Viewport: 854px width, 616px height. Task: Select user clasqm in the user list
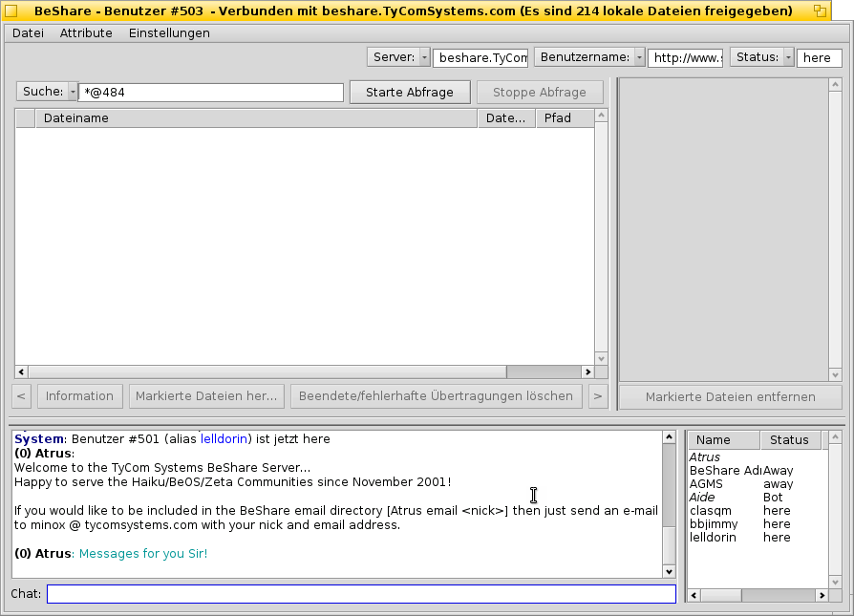click(x=758, y=511)
